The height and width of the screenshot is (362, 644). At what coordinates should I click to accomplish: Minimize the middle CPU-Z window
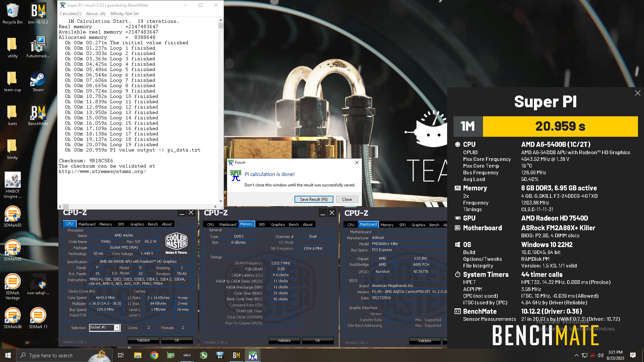[x=323, y=213]
